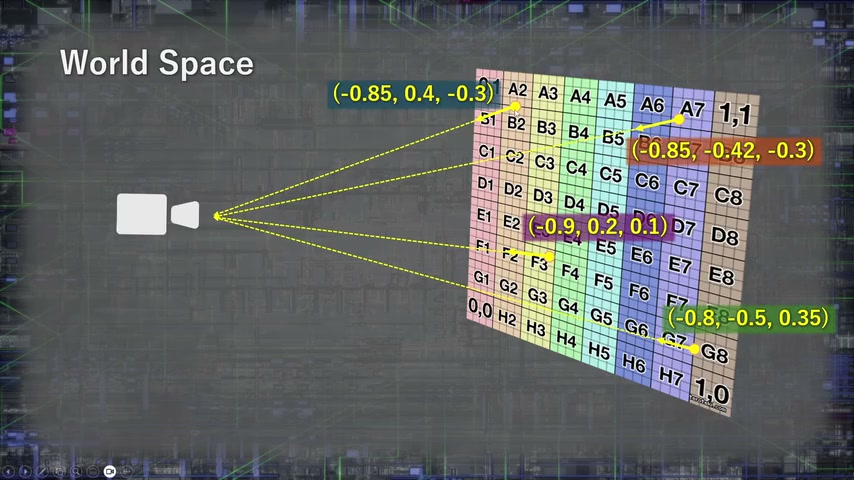Click grid cell A7
Image resolution: width=854 pixels, height=480 pixels.
(692, 109)
